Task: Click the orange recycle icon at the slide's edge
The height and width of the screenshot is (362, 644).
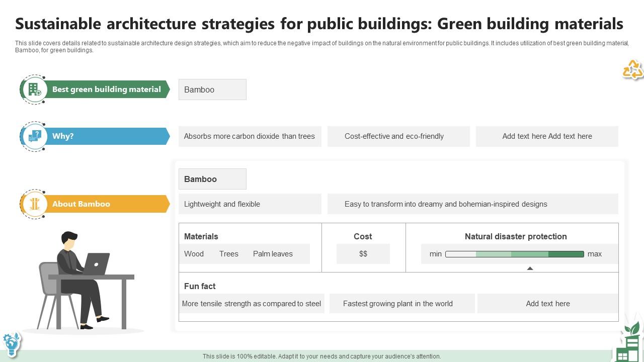Action: coord(633,69)
